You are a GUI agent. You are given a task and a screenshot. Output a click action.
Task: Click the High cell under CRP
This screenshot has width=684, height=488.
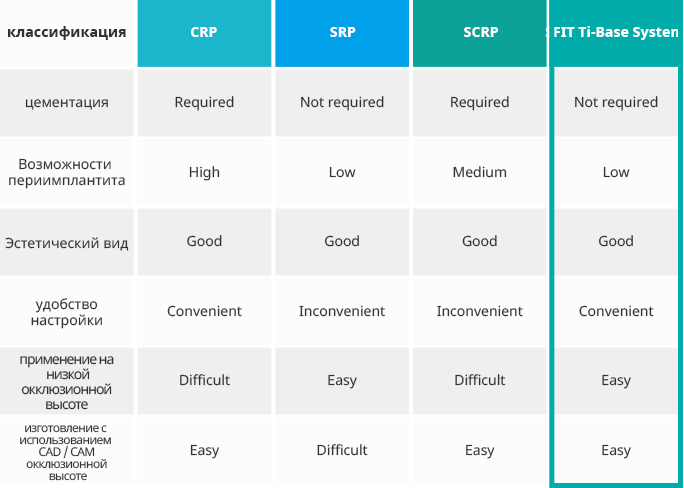tap(204, 172)
